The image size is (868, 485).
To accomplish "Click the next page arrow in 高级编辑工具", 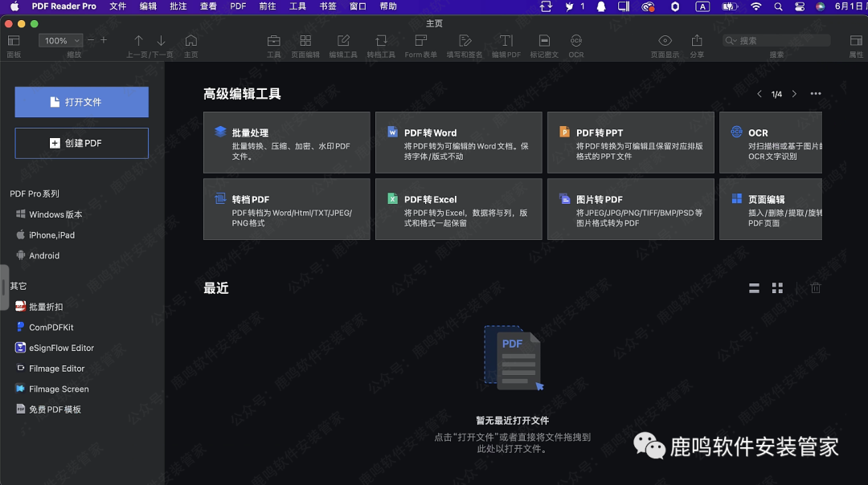I will [x=793, y=93].
